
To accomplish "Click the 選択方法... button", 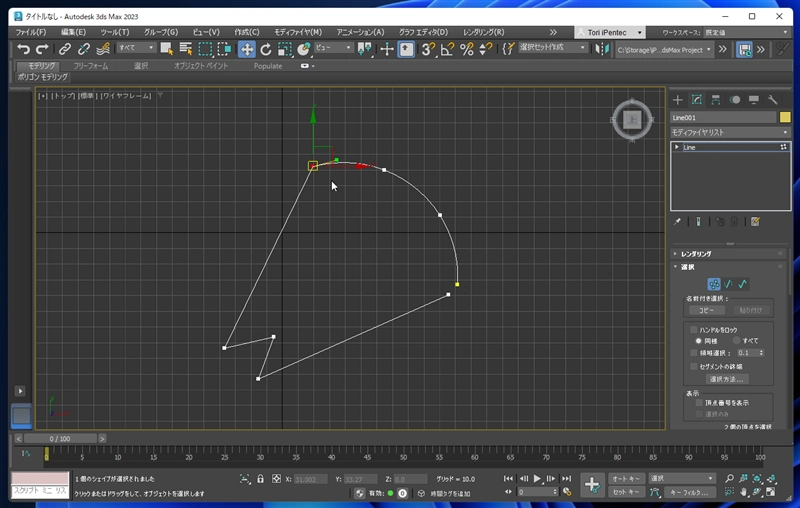I will tap(727, 379).
